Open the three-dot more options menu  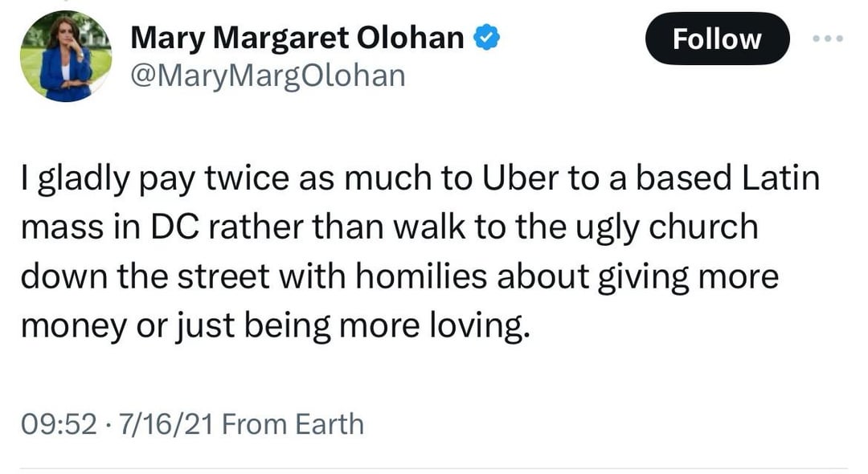pyautogui.click(x=828, y=39)
